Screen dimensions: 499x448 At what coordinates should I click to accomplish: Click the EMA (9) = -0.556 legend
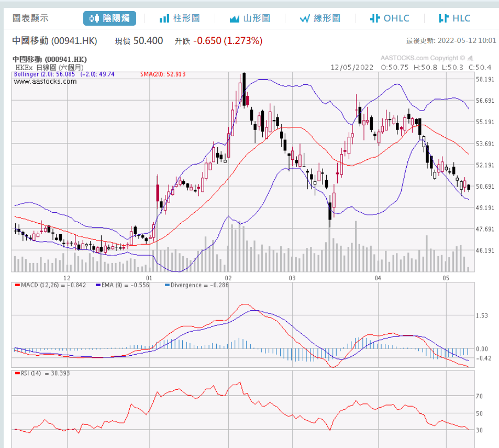123,285
